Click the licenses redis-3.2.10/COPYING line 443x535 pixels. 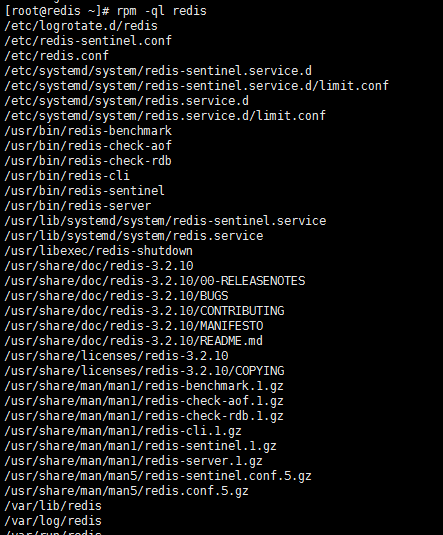144,371
